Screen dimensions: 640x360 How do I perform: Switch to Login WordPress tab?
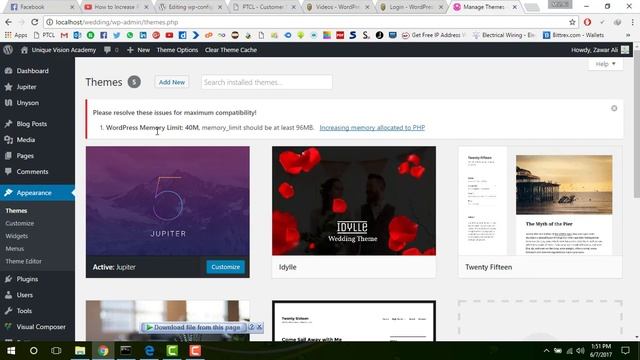pos(411,7)
